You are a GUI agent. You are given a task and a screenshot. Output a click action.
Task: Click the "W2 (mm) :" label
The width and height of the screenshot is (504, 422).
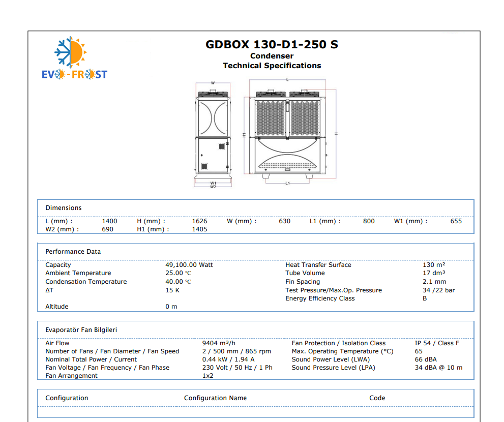(x=62, y=229)
